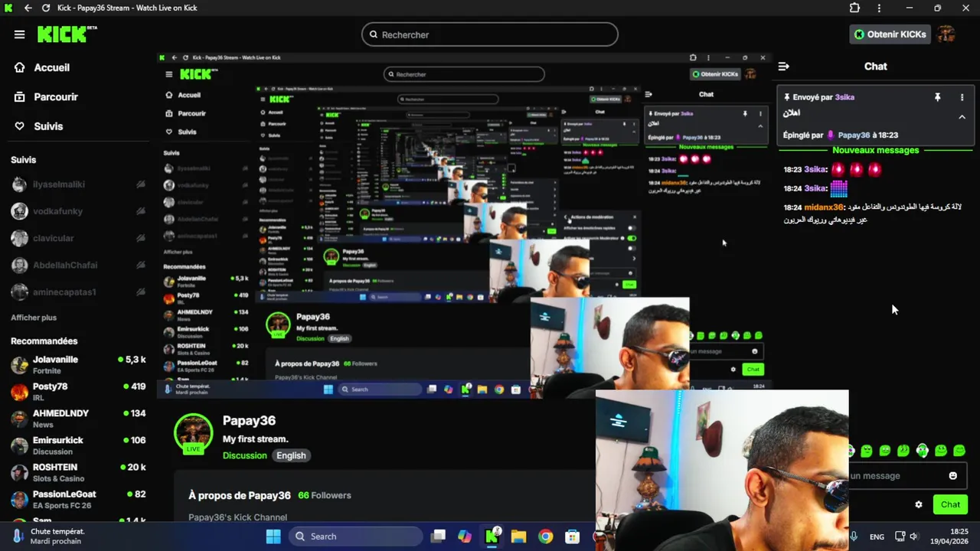This screenshot has height=551, width=980.
Task: Open the Chute températ. weather widget
Action: (x=50, y=536)
